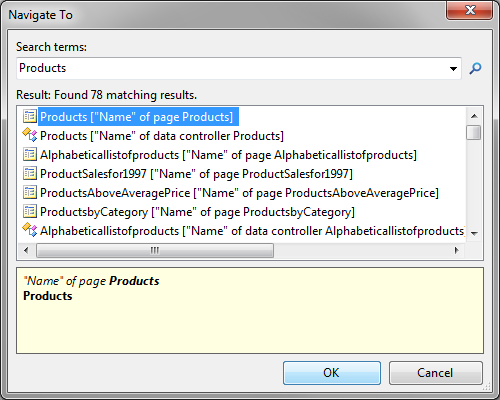Viewport: 500px width, 400px height.
Task: Click page icon beside Products page result
Action: (30, 116)
